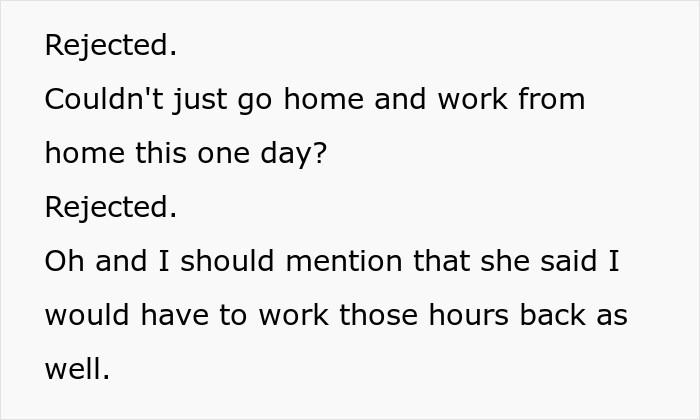Click the second "Rejected." line
The height and width of the screenshot is (420, 700).
(x=111, y=208)
